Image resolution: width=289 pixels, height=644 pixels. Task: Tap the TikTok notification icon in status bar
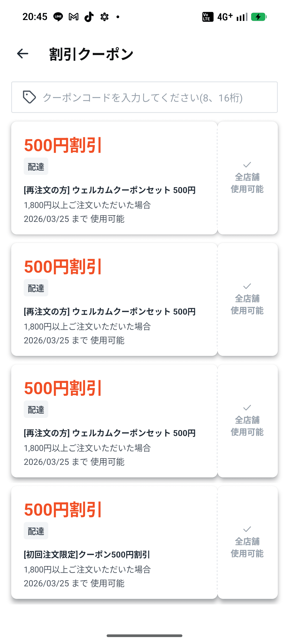(89, 17)
